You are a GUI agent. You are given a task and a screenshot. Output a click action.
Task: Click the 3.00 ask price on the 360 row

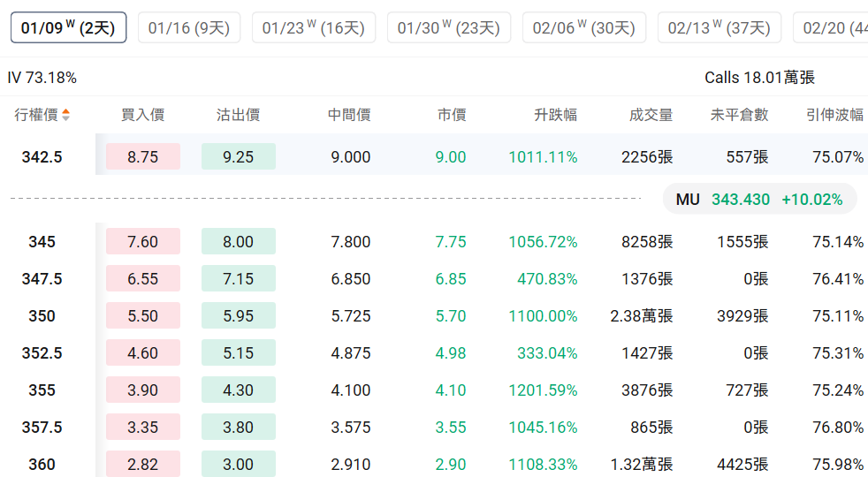coord(239,465)
